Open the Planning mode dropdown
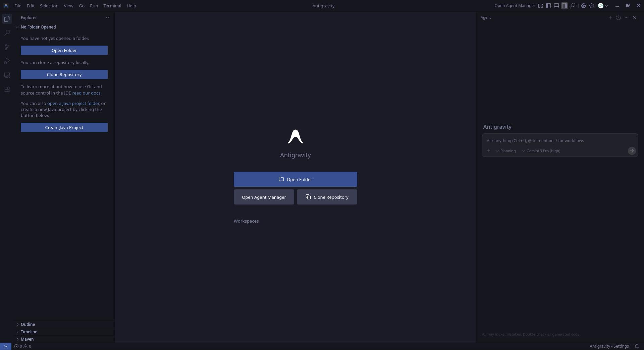Viewport: 644px width, 350px height. coord(506,151)
